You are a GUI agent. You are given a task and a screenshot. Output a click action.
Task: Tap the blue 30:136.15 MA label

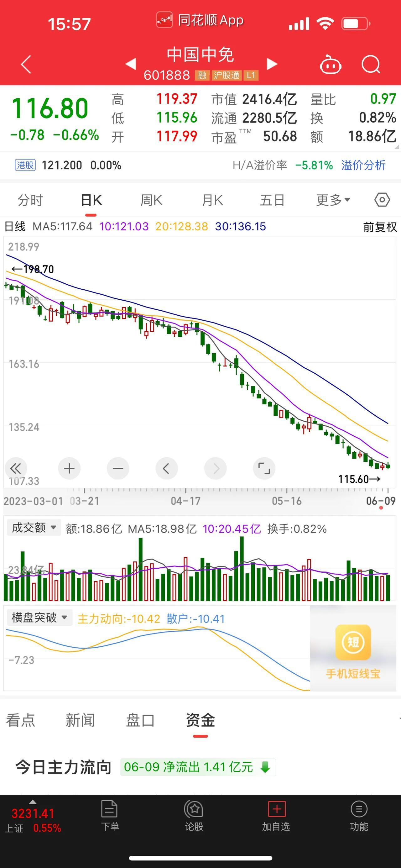(240, 226)
